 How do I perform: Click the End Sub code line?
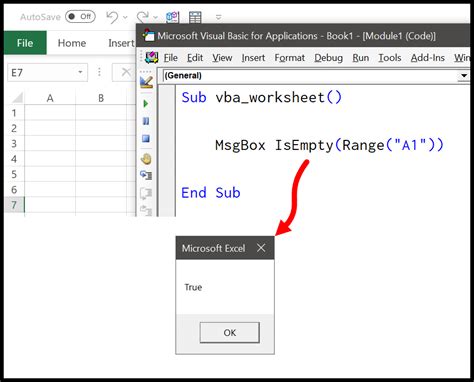211,193
